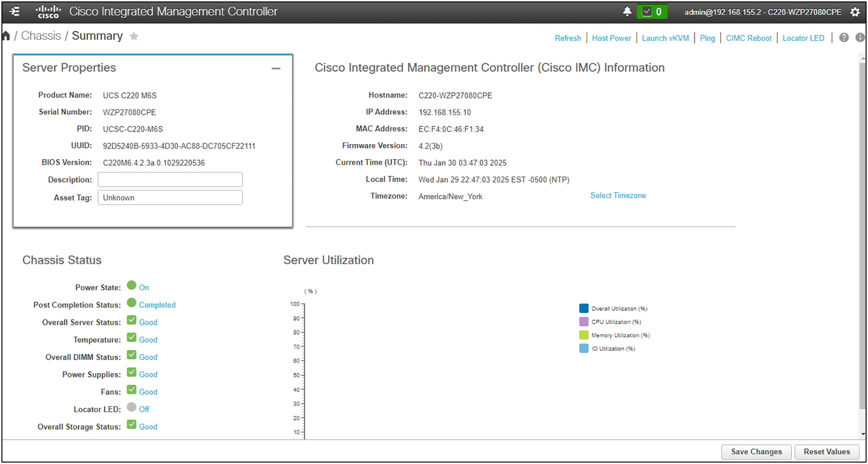Open the Locator LED menu

pos(803,38)
